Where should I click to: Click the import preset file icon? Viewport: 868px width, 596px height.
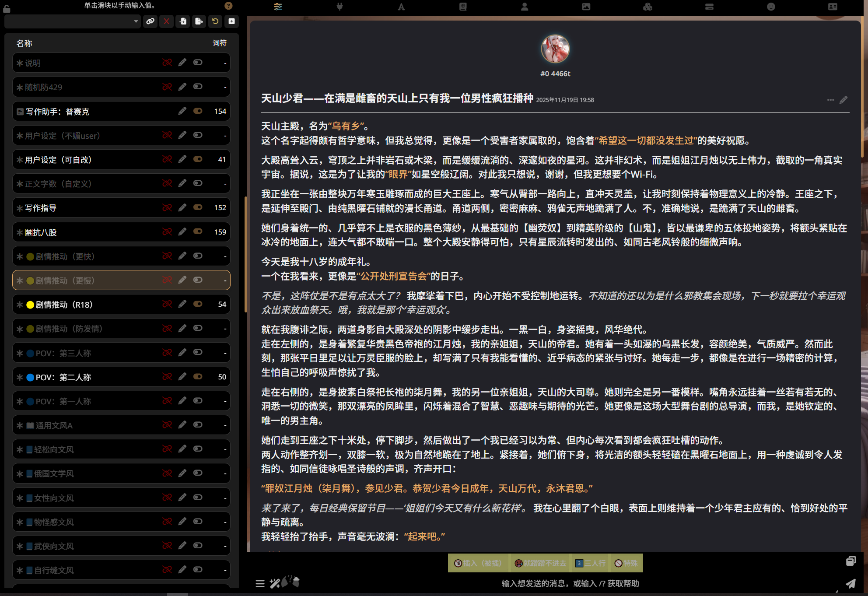pos(183,21)
